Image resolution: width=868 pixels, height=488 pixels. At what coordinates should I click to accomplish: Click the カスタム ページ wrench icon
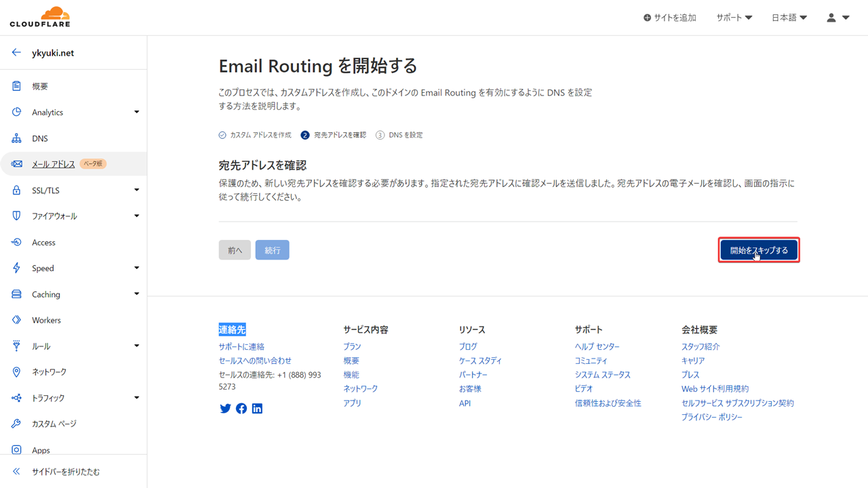(x=16, y=424)
